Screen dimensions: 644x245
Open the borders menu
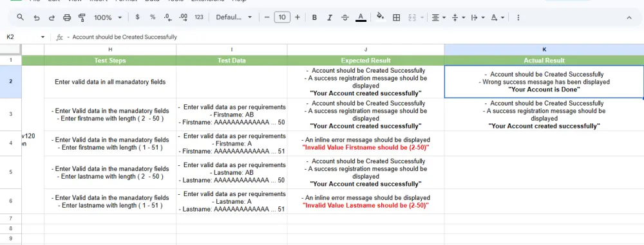coord(396,17)
